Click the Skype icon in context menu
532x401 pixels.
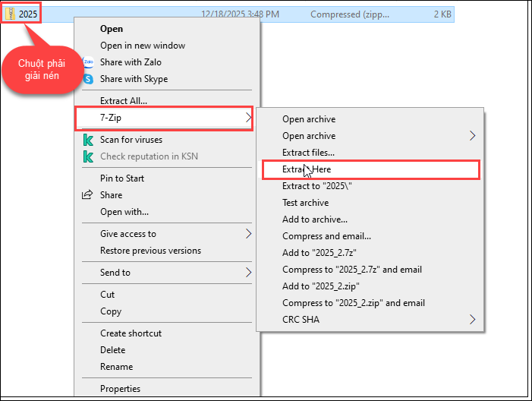coord(87,79)
